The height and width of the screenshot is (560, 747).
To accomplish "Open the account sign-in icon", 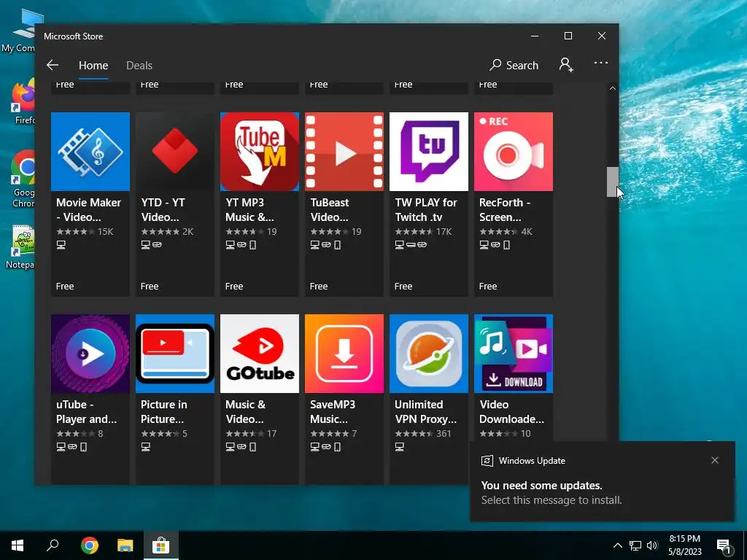I will click(566, 65).
